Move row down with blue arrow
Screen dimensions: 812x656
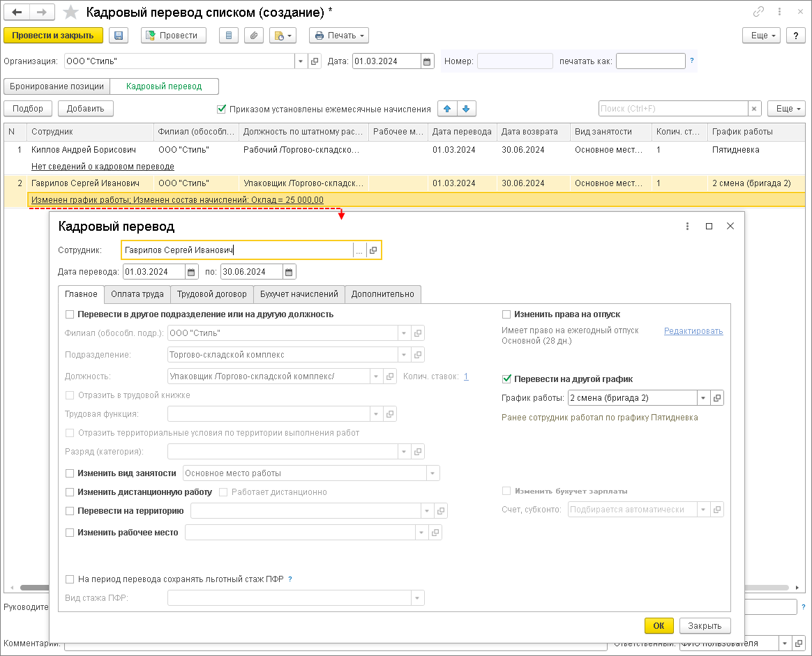point(466,109)
